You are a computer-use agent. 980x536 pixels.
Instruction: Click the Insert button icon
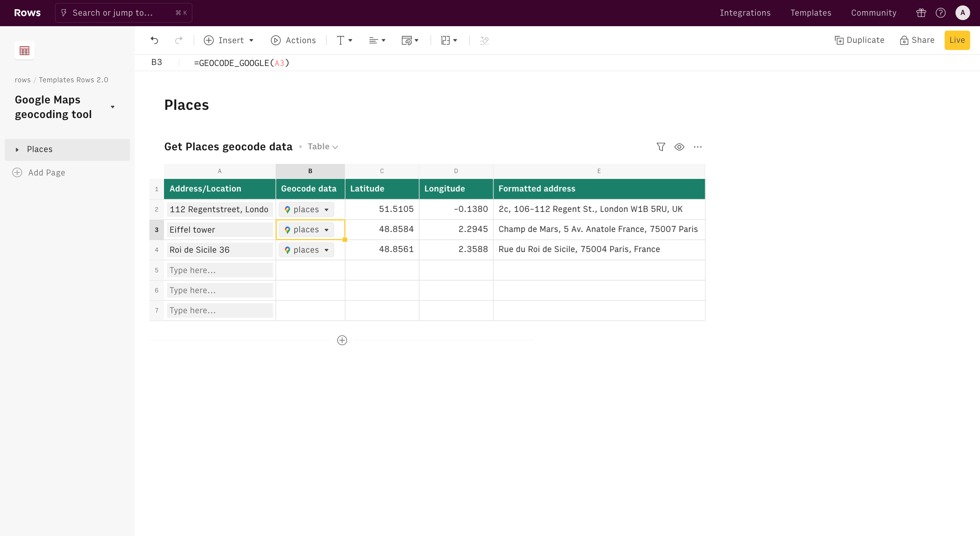click(209, 40)
